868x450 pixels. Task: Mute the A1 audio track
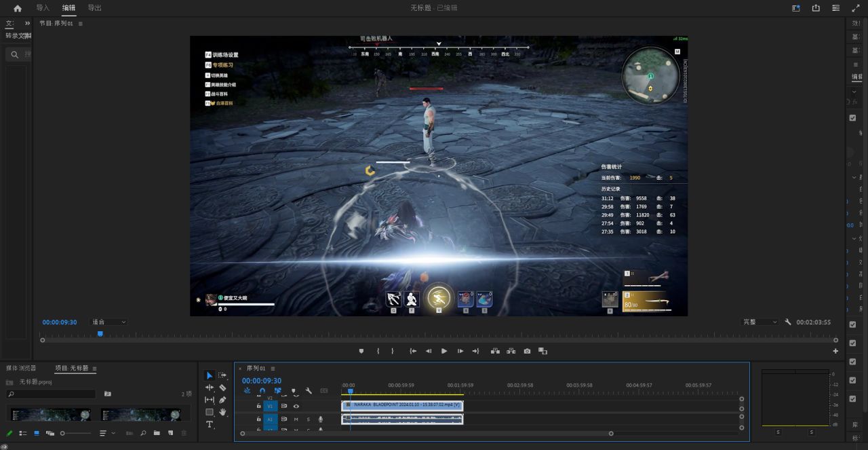[x=296, y=419]
